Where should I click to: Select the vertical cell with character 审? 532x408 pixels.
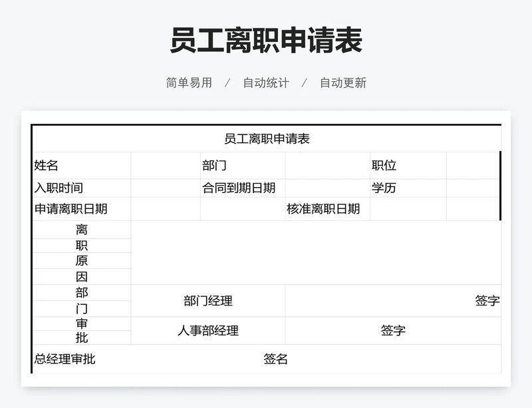tap(82, 323)
